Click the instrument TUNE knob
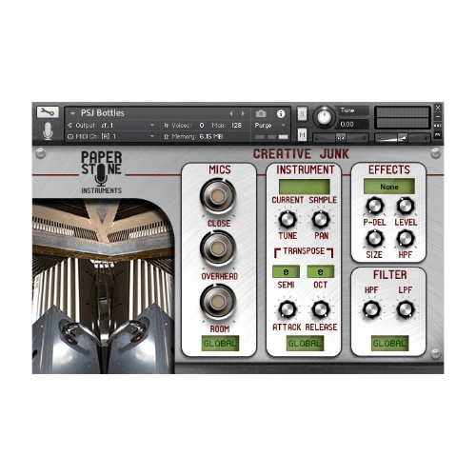Image resolution: width=476 pixels, height=476 pixels. [x=288, y=220]
